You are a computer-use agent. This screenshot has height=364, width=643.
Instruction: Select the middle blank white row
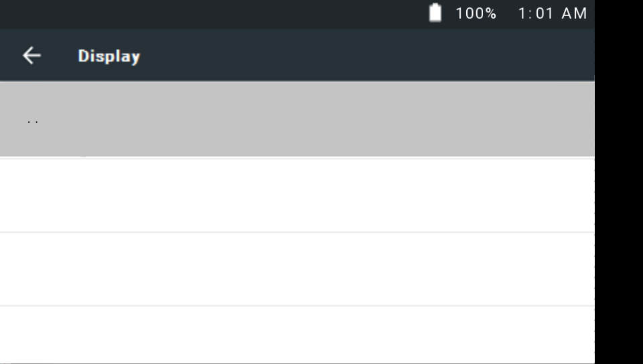tap(297, 269)
